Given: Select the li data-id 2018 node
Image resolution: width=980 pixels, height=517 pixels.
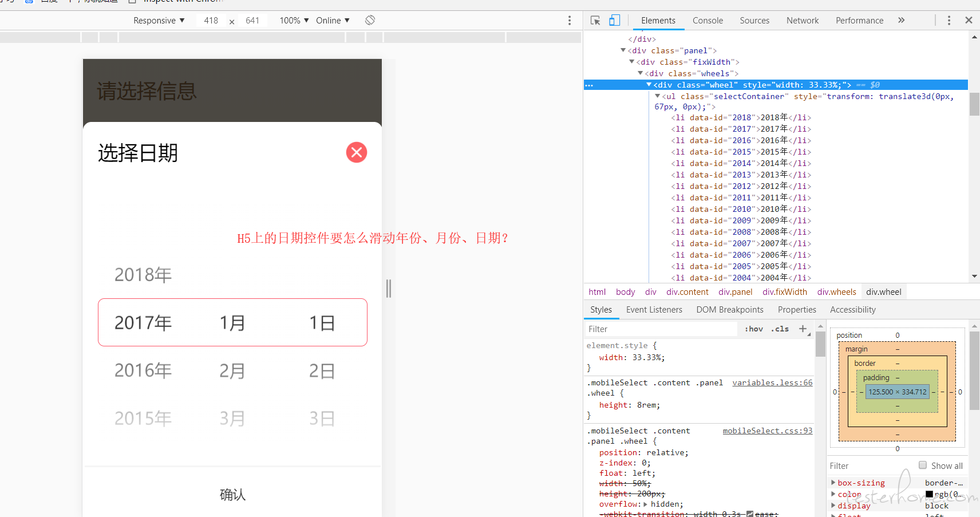Looking at the screenshot, I should click(x=741, y=117).
